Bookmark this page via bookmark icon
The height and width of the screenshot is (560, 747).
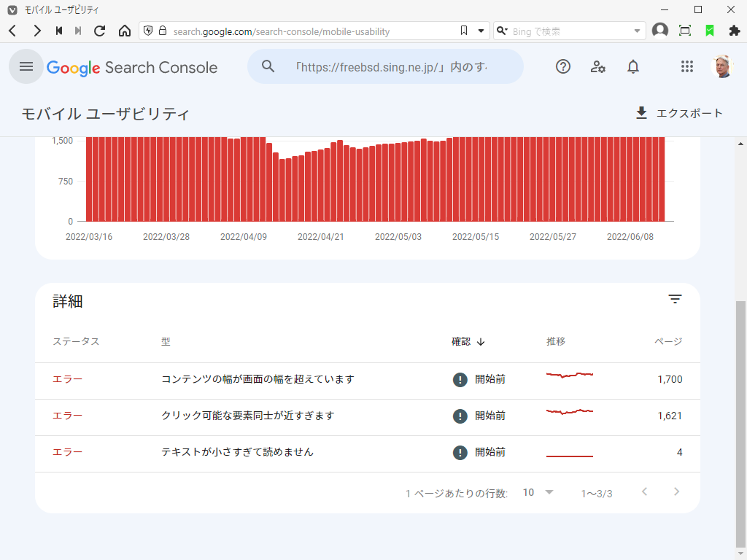click(463, 31)
